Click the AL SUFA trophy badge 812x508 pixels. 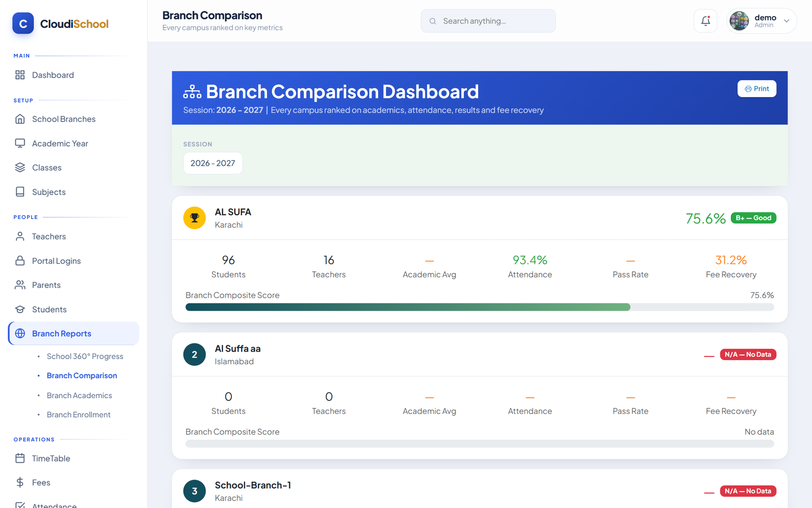point(194,218)
